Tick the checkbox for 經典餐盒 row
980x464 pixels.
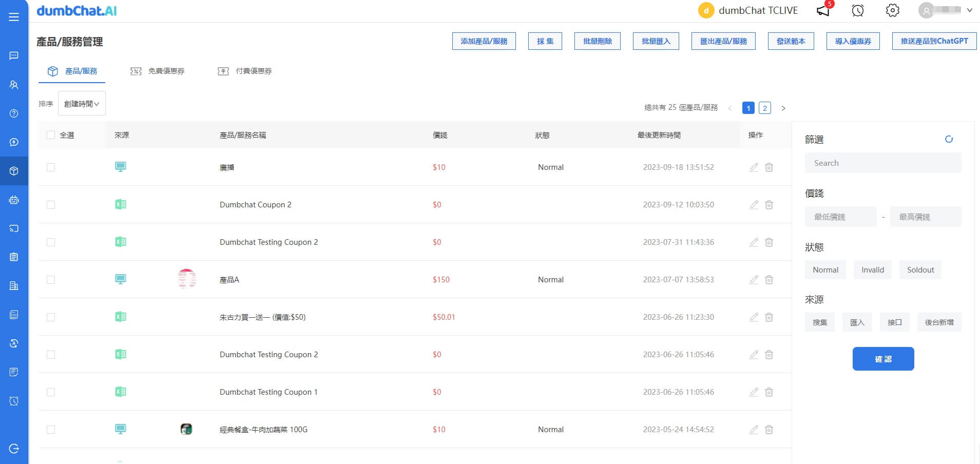[51, 430]
